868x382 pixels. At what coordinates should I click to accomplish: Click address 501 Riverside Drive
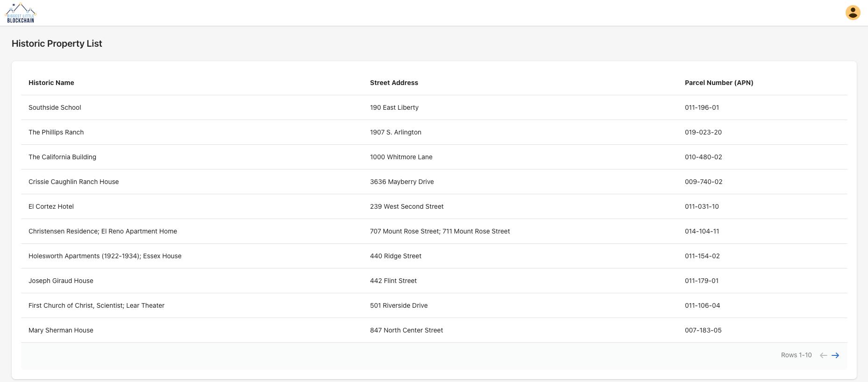pyautogui.click(x=398, y=305)
